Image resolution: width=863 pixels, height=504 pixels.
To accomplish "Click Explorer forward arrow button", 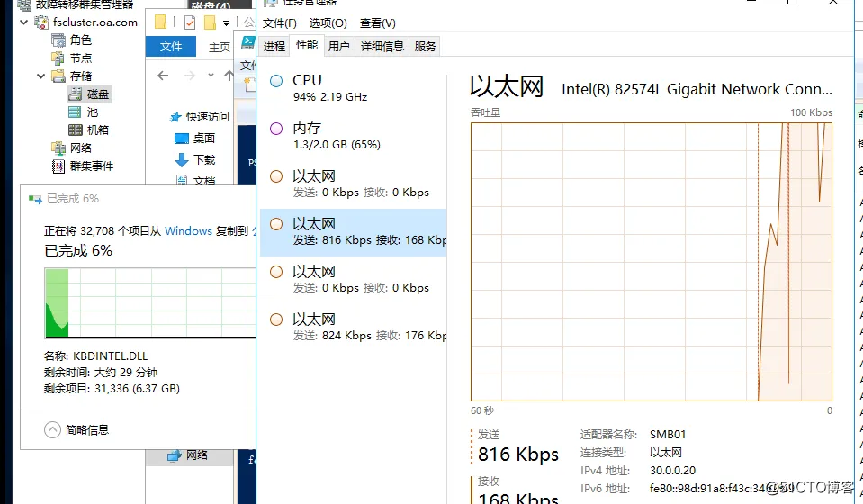I will click(x=190, y=76).
